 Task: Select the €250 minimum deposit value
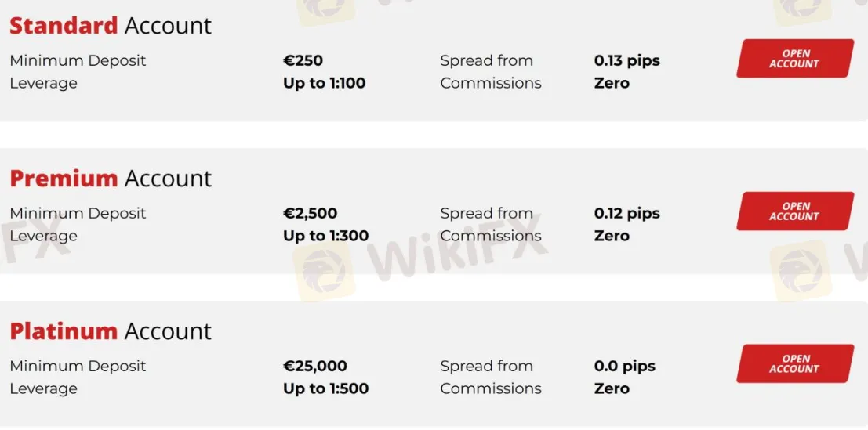[303, 61]
